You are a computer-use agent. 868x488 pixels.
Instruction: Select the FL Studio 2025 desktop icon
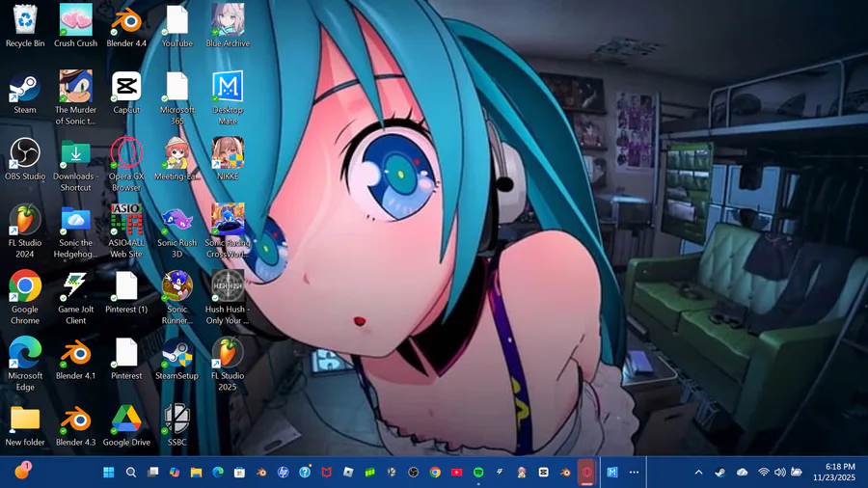click(x=228, y=364)
